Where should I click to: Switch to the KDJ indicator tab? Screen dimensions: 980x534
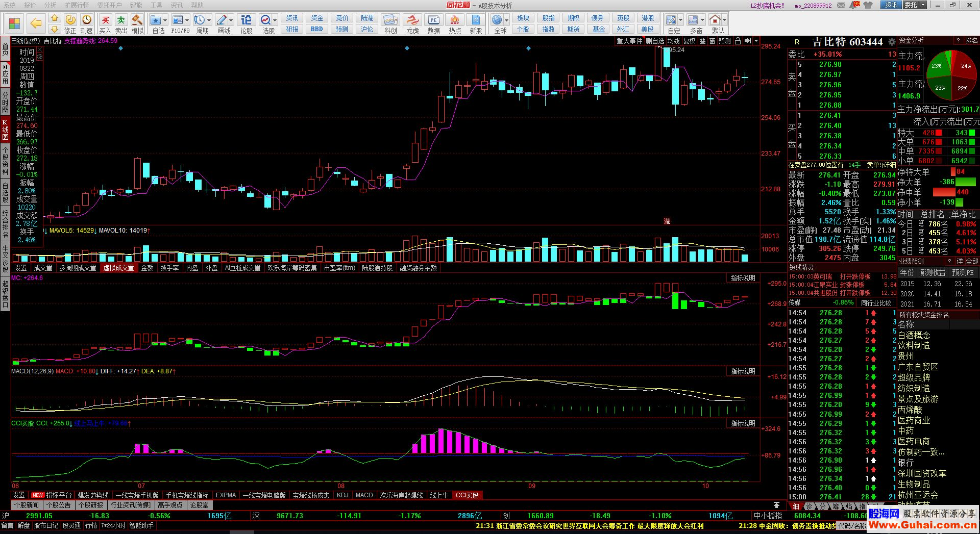(x=342, y=495)
